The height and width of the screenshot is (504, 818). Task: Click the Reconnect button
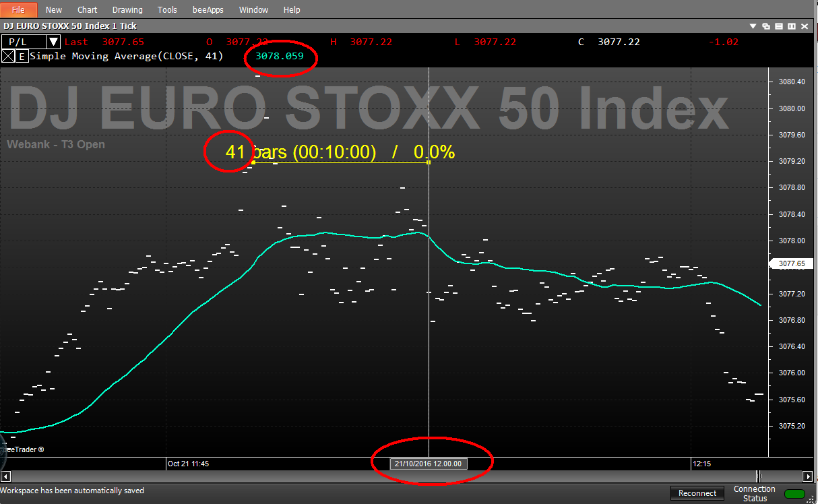coord(697,493)
